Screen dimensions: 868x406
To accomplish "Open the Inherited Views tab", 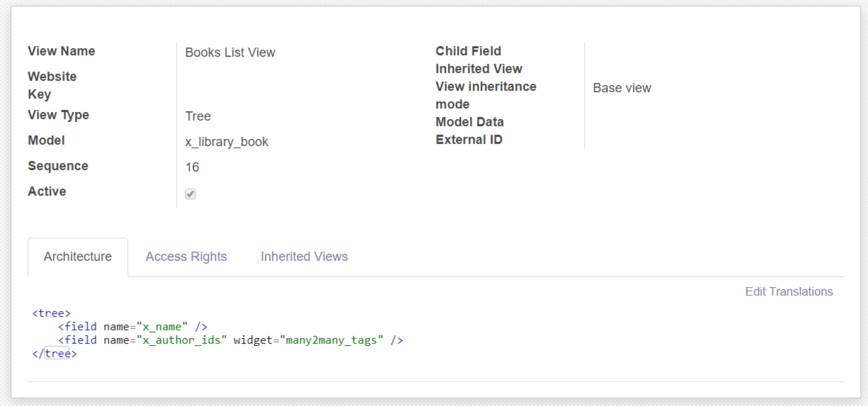I will pyautogui.click(x=304, y=256).
